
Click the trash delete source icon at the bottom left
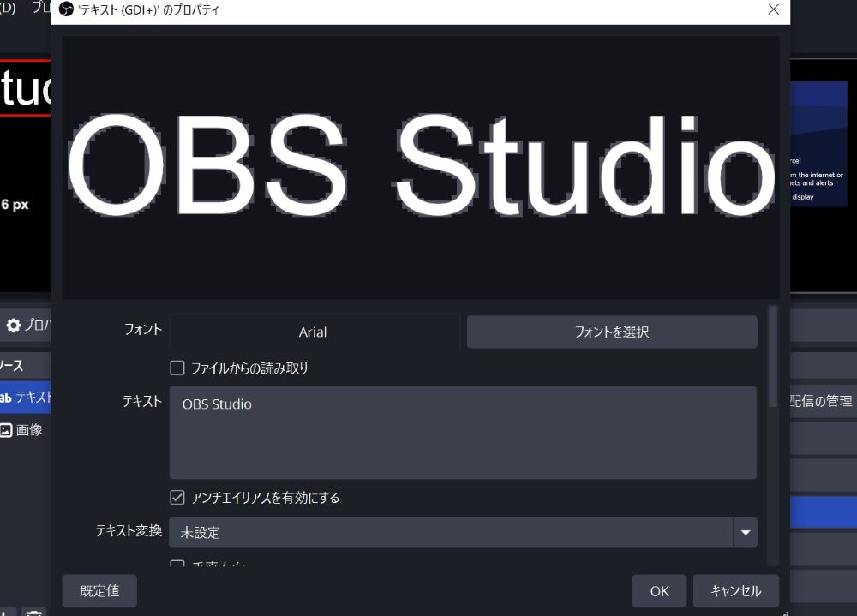[x=34, y=613]
